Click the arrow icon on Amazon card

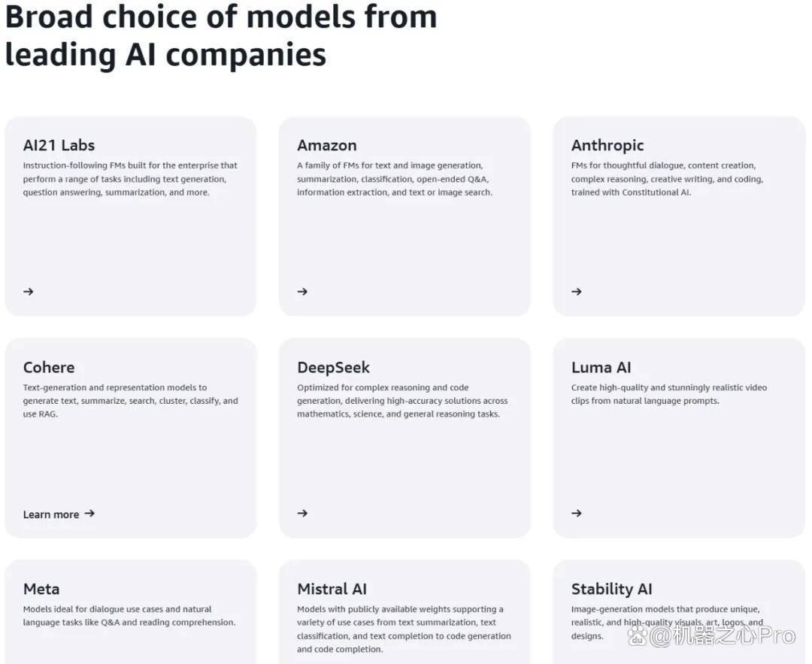coord(302,292)
